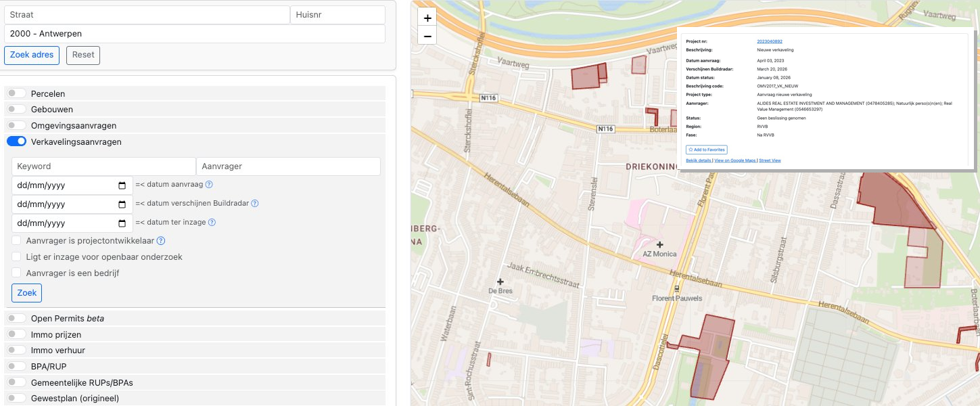Click help icon beside datum verschijnen Buildradar
Image resolution: width=980 pixels, height=406 pixels.
(254, 204)
